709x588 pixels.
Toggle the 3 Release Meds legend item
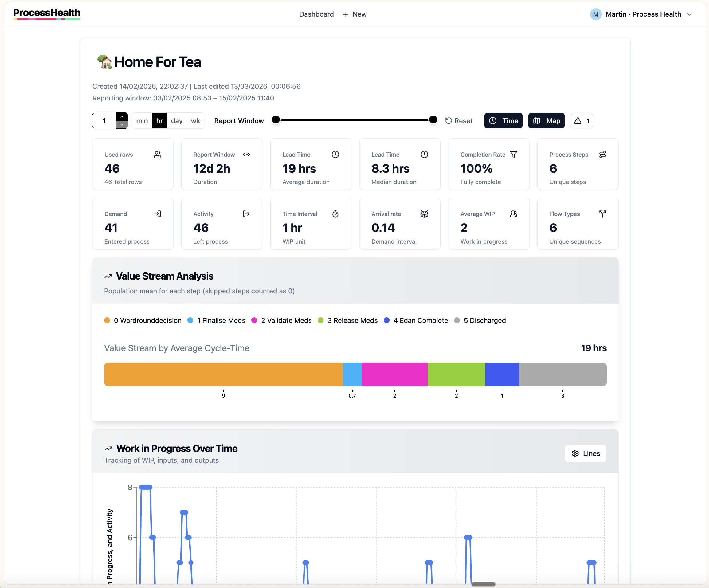pos(348,320)
